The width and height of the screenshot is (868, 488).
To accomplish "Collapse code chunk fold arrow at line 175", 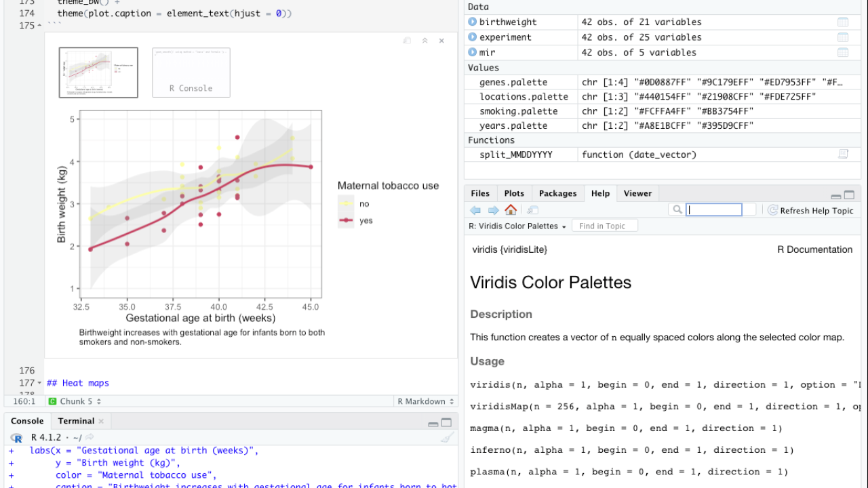I will [x=39, y=26].
